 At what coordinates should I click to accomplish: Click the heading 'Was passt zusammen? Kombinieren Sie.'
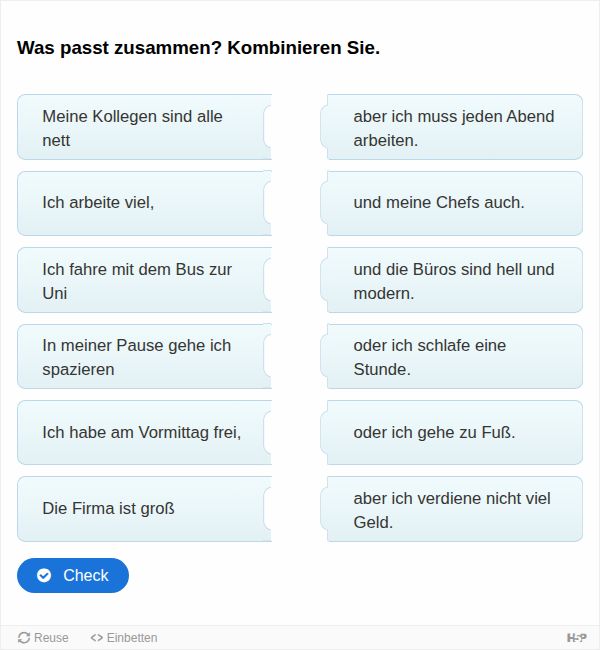[x=199, y=48]
